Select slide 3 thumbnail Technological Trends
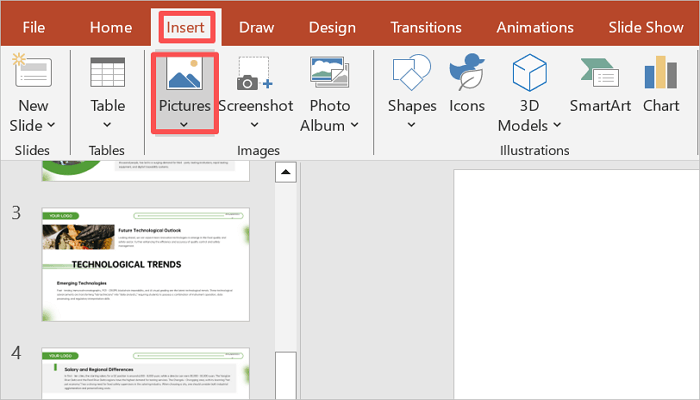The image size is (700, 400). pyautogui.click(x=146, y=264)
